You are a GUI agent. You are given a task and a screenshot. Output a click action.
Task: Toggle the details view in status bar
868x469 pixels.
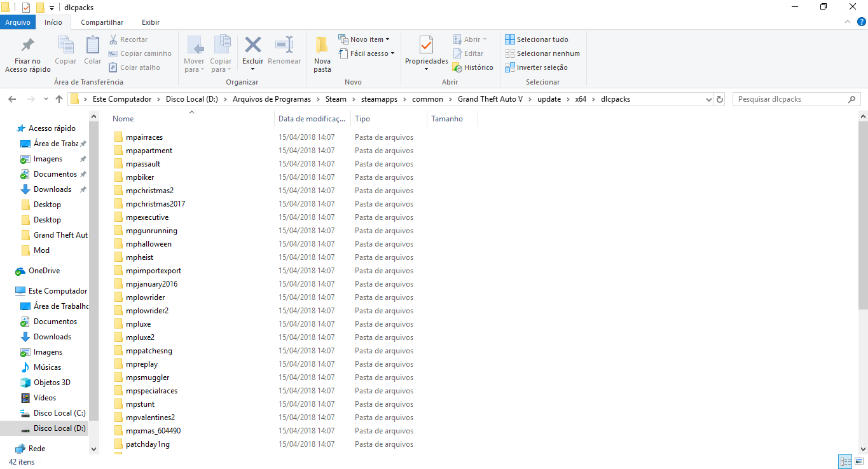coord(845,461)
